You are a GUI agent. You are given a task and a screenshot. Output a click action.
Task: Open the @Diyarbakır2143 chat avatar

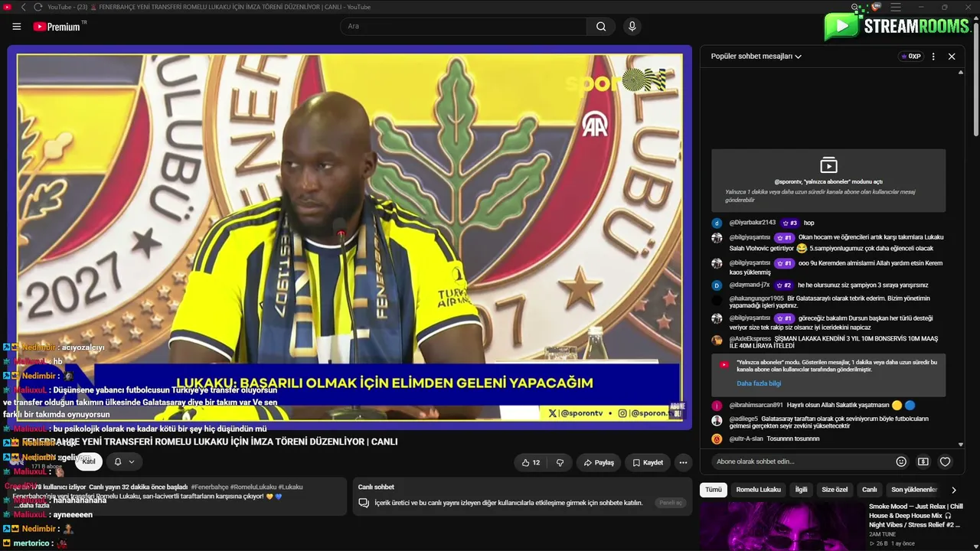(x=717, y=223)
